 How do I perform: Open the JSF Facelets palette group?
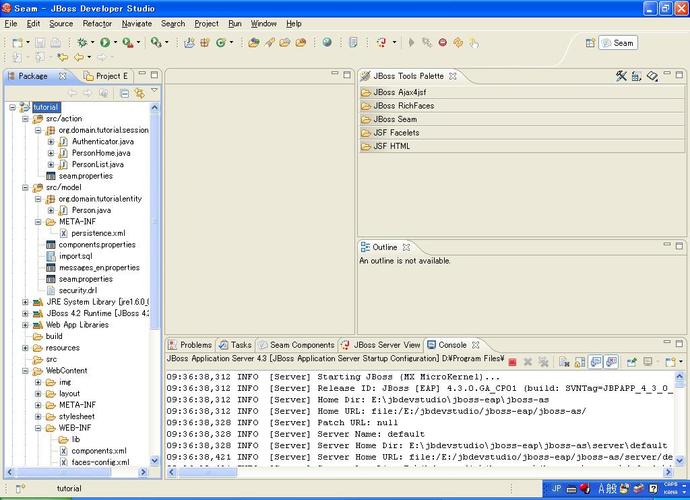522,132
